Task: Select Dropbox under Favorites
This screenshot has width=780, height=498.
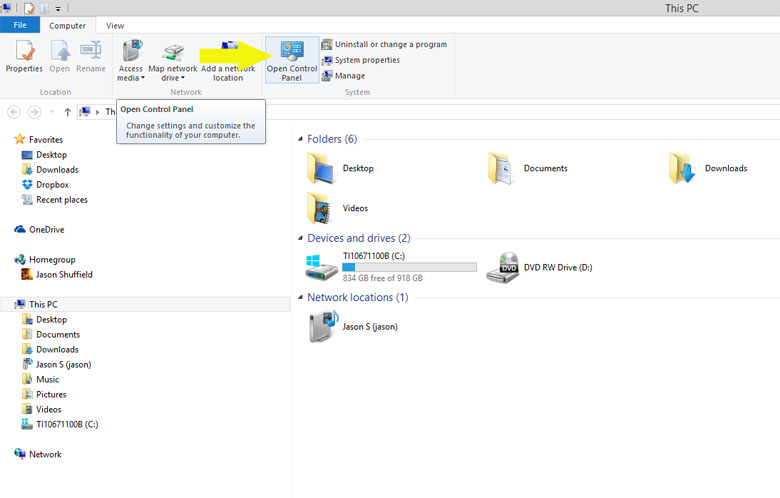Action: click(x=52, y=185)
